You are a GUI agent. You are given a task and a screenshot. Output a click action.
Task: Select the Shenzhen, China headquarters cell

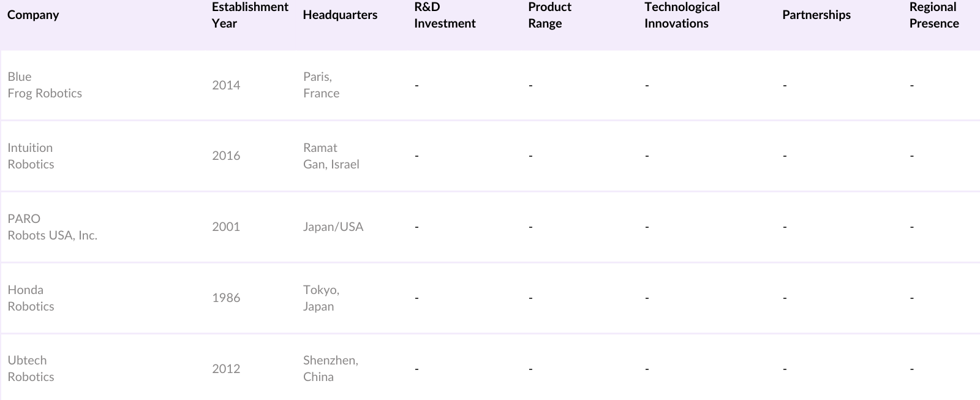point(330,369)
